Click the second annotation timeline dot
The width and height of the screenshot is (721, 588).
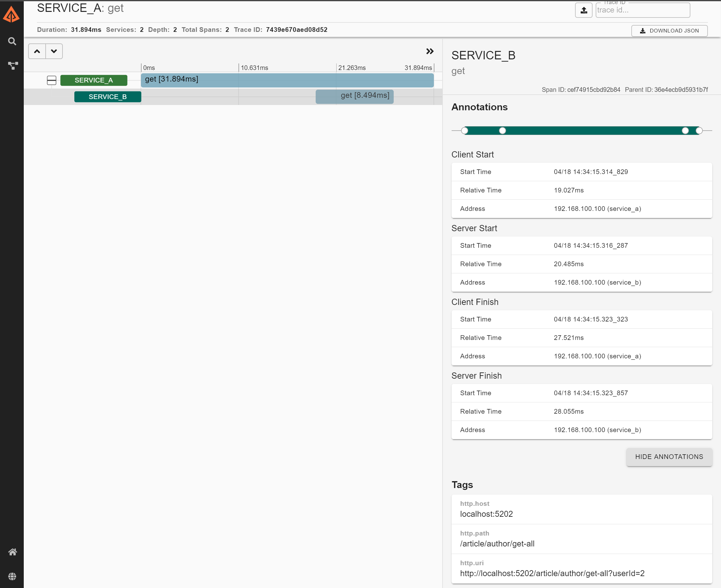(x=502, y=130)
